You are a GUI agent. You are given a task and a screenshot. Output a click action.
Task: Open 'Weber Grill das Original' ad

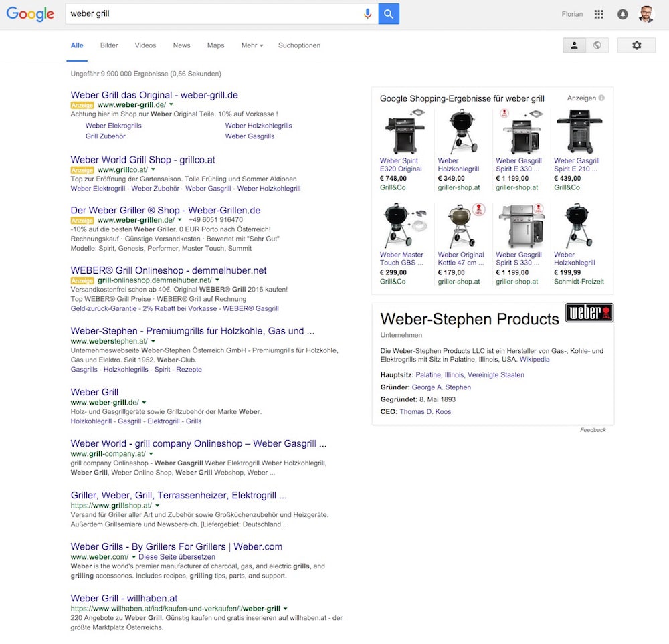(155, 95)
